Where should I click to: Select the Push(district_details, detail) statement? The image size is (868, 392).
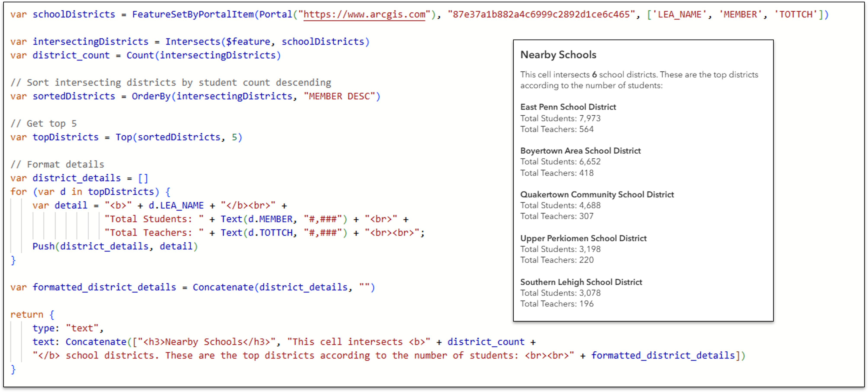click(x=115, y=246)
